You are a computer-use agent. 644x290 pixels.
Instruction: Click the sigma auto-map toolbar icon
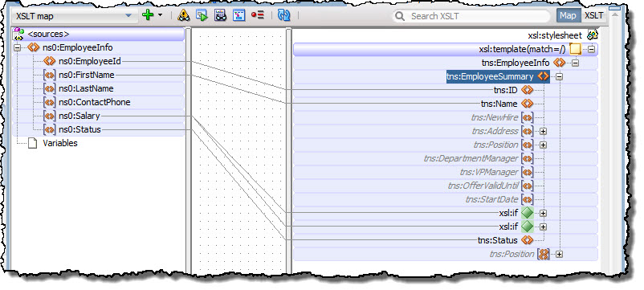click(238, 15)
